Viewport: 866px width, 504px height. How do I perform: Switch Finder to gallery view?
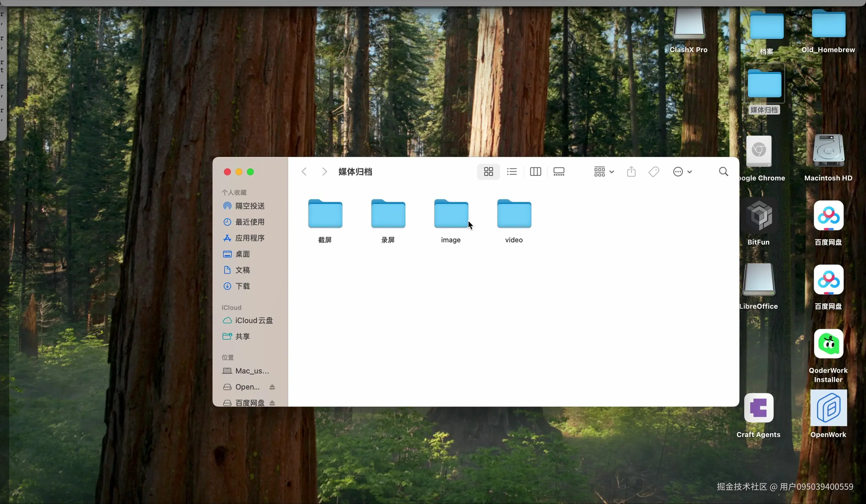(559, 171)
